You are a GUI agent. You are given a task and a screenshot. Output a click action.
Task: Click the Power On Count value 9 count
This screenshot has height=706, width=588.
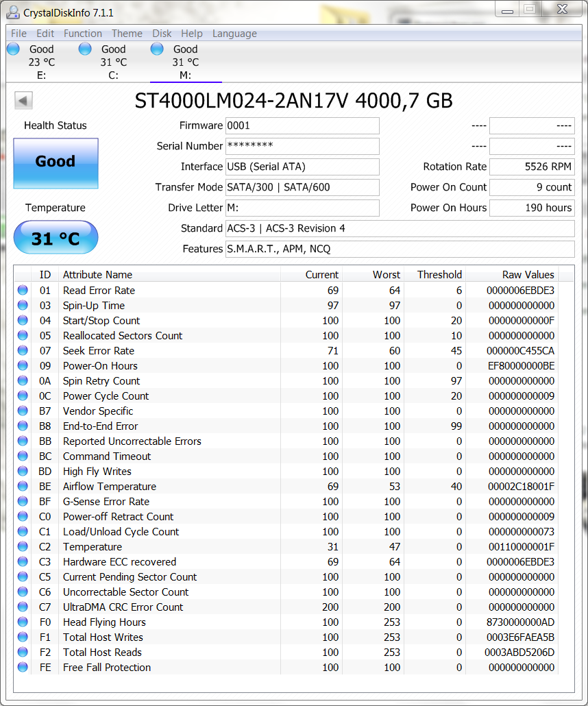pos(532,187)
